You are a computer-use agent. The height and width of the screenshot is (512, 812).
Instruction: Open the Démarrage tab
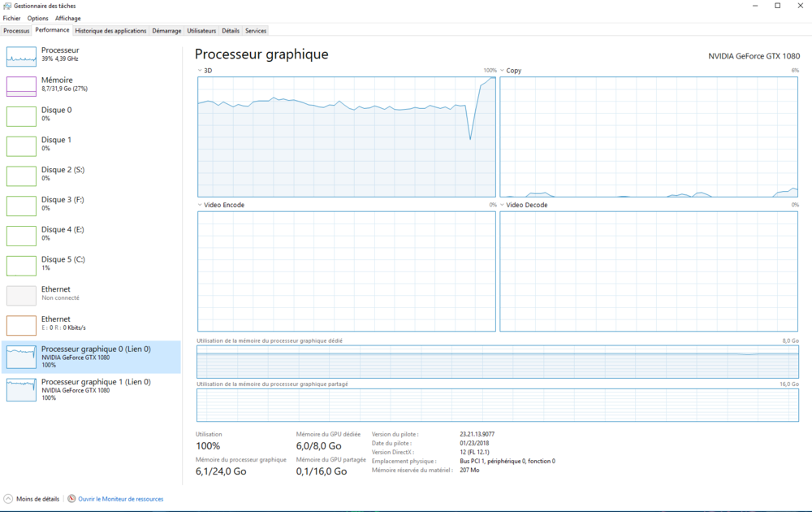166,31
